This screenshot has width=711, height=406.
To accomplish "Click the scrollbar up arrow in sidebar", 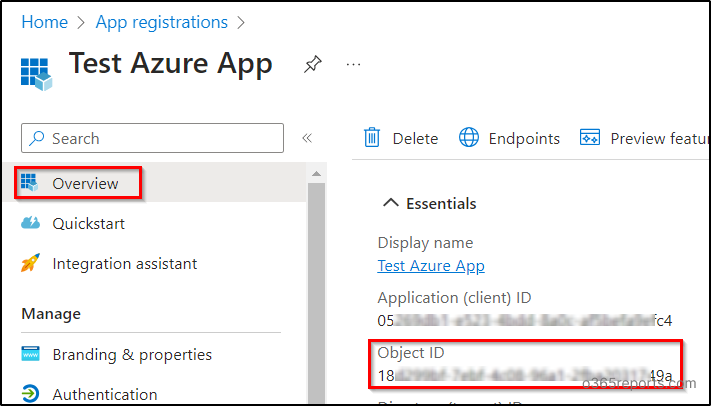I will (317, 174).
